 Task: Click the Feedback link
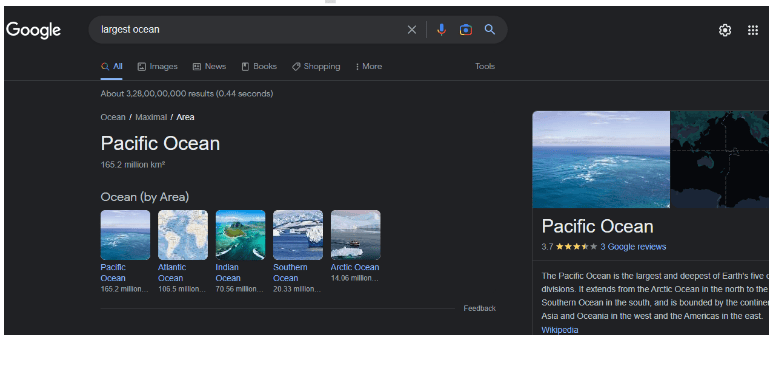[x=480, y=309]
